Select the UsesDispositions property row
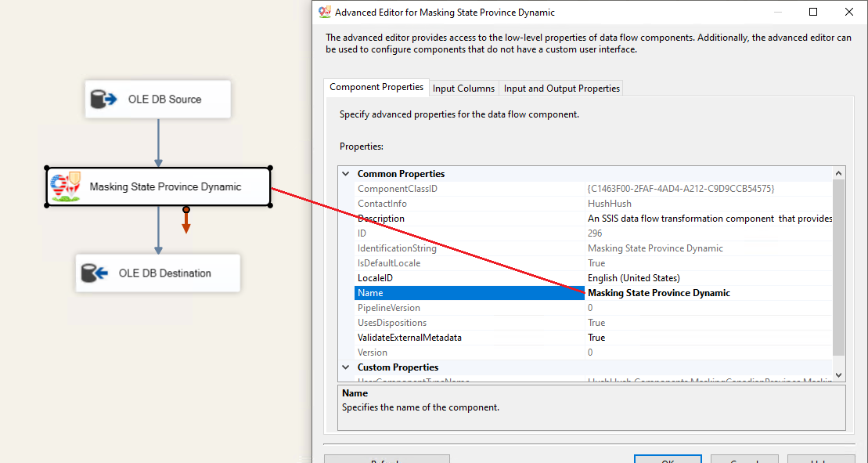 (x=392, y=323)
